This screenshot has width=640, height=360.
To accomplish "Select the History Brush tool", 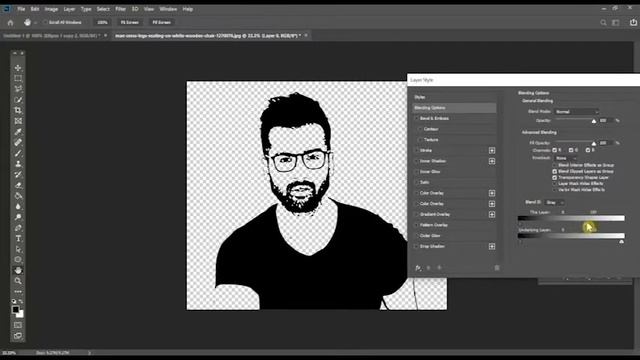I will [x=18, y=174].
